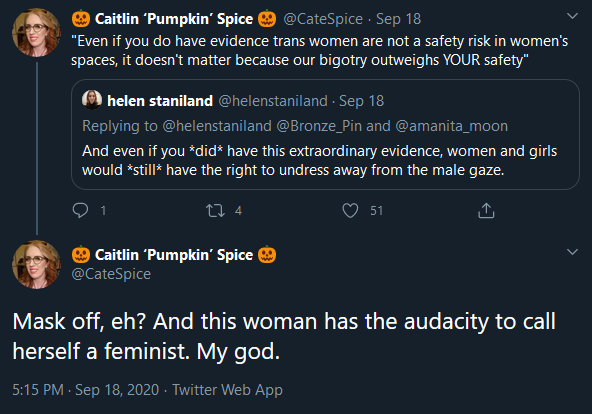Open the @helenstaniland handle in quoted header
Image resolution: width=592 pixels, height=414 pixels.
pyautogui.click(x=273, y=101)
